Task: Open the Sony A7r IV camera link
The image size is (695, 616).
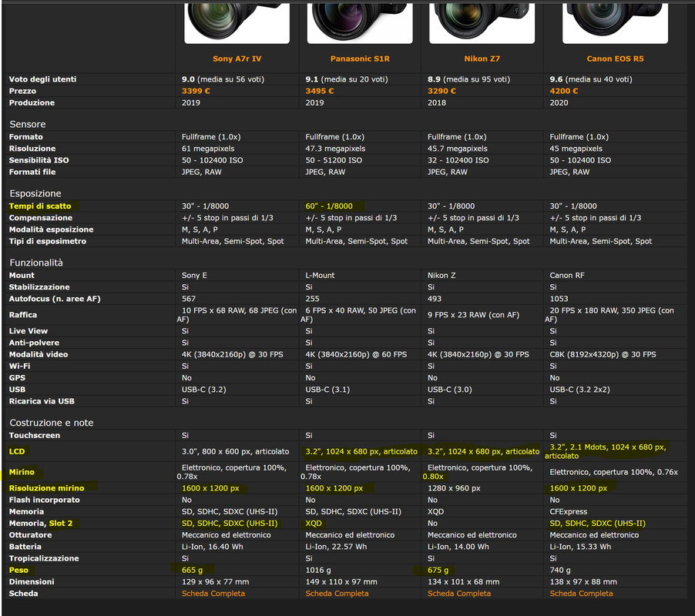Action: tap(237, 59)
